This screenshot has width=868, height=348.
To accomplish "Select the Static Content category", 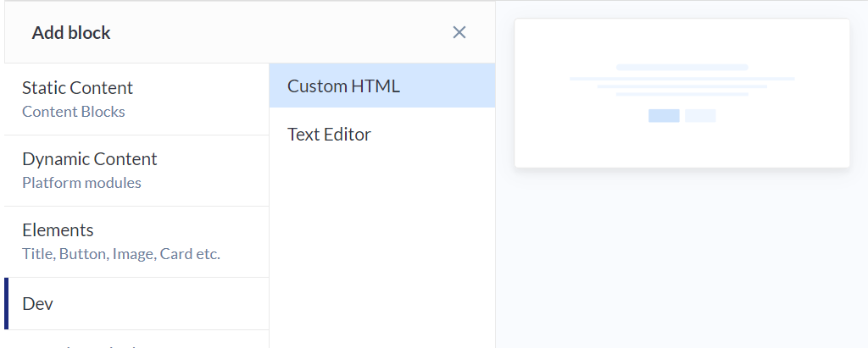I will click(136, 98).
